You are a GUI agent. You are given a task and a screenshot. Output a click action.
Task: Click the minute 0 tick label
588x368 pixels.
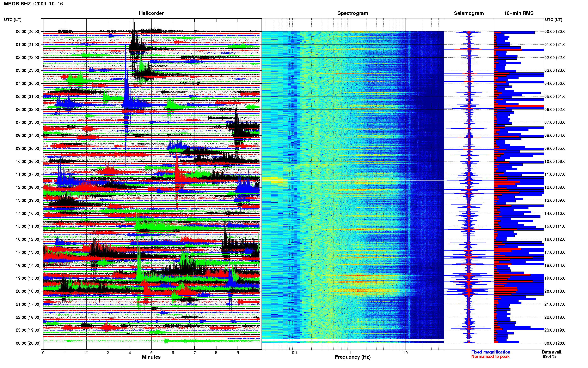43,353
